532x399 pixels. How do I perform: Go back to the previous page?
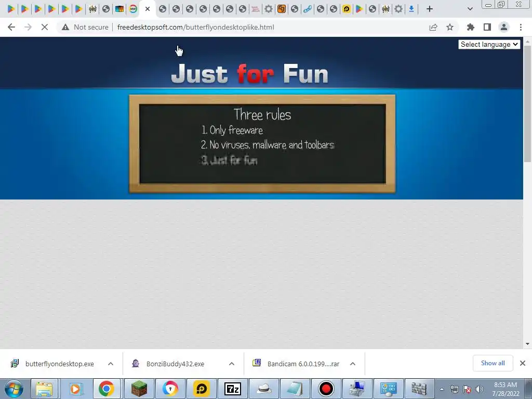(11, 27)
